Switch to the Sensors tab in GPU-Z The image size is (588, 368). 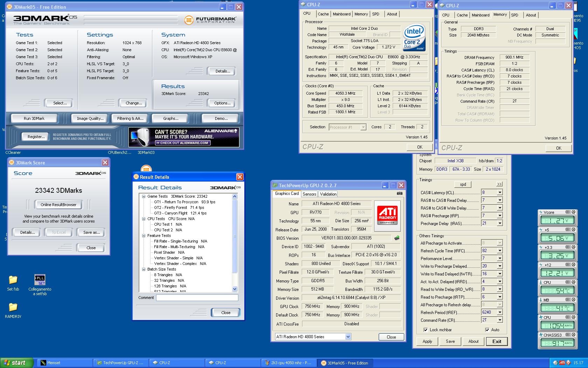point(309,194)
